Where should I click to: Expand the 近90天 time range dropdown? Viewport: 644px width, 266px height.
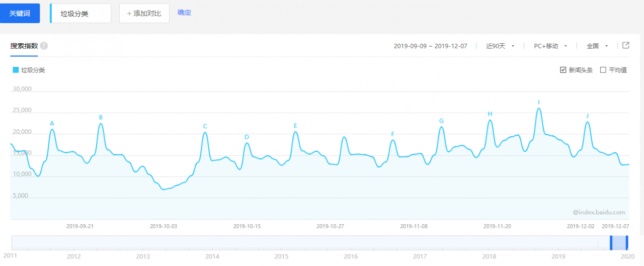tap(500, 46)
